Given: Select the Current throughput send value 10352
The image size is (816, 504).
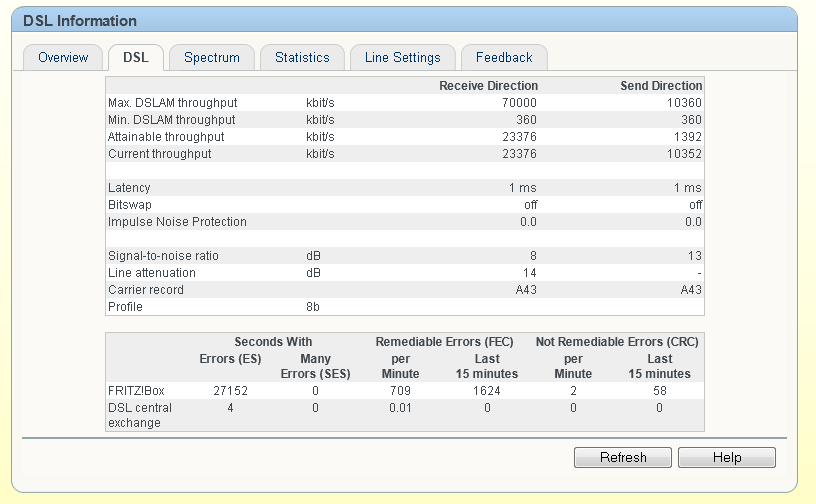Looking at the screenshot, I should click(683, 154).
